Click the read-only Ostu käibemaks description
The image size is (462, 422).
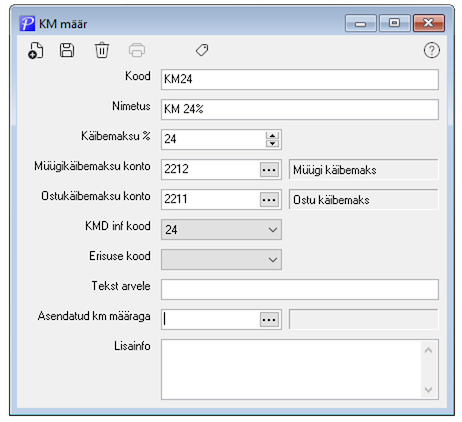click(x=363, y=199)
